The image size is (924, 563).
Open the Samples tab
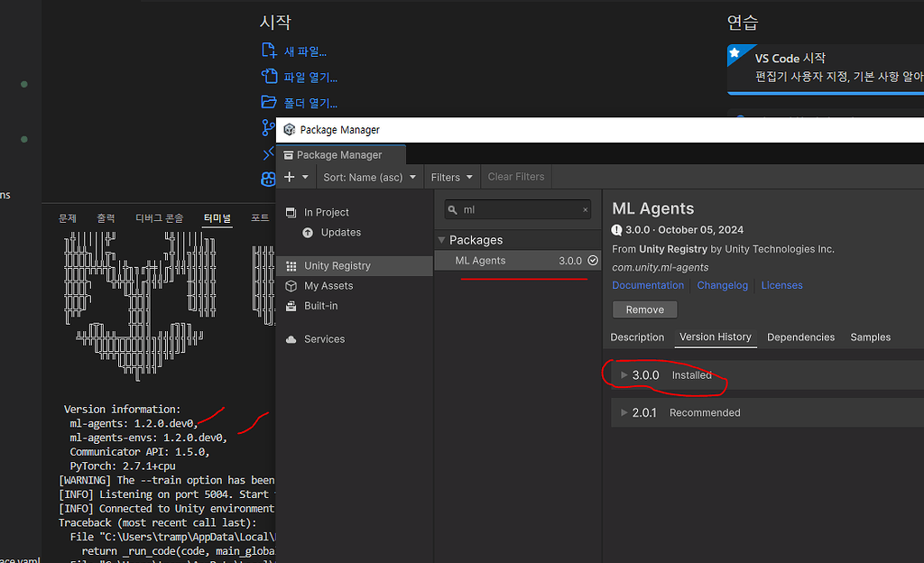[869, 337]
